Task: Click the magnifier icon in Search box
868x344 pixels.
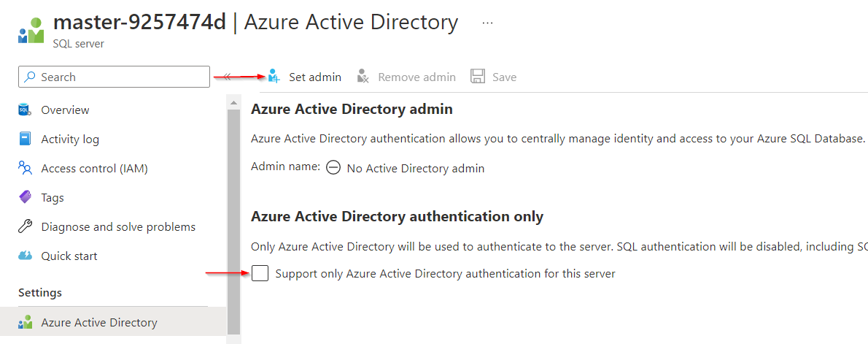Action: tap(31, 77)
